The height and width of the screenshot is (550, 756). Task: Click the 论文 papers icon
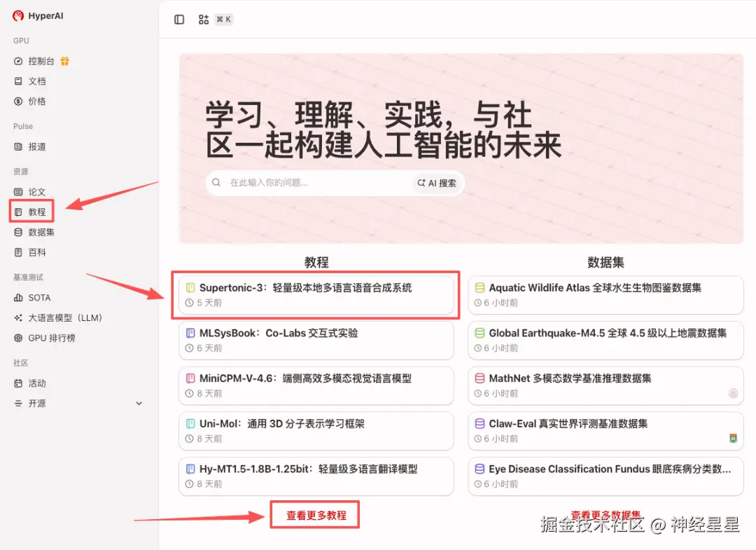point(18,192)
